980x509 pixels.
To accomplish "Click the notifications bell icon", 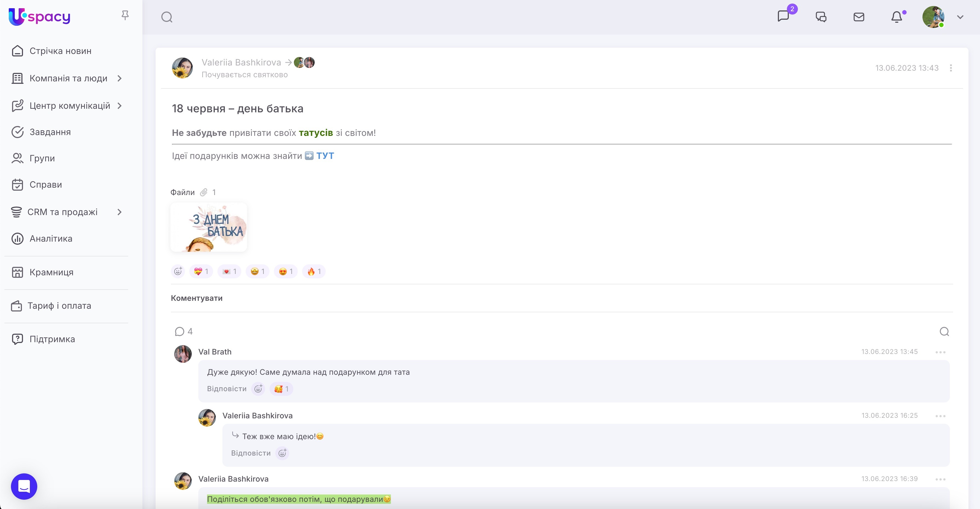I will pos(896,17).
